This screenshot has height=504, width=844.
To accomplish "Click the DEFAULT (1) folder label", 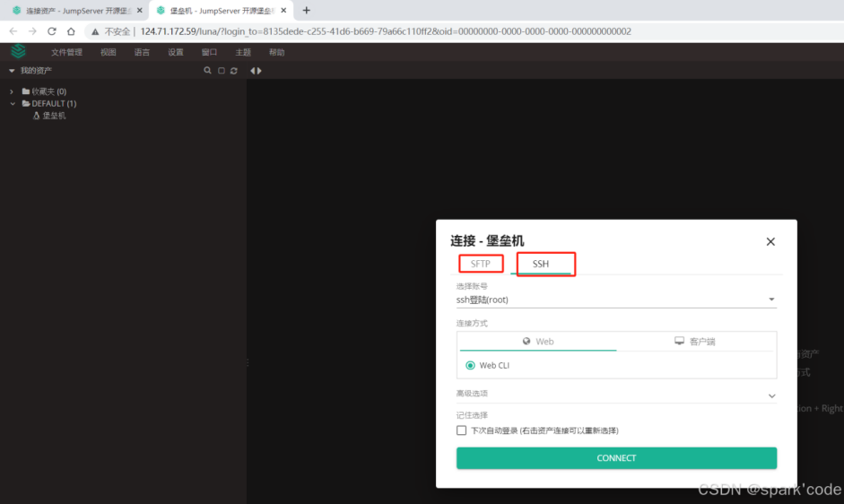I will point(54,103).
